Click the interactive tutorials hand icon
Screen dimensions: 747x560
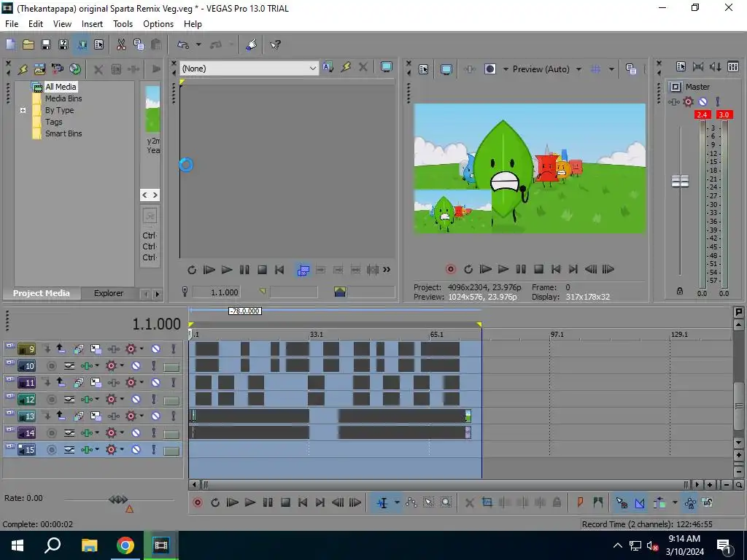[251, 44]
